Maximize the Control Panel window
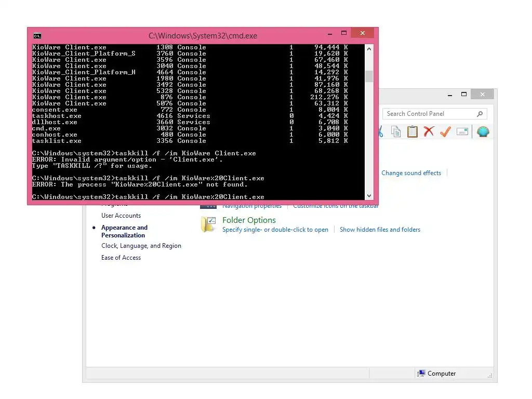The image size is (532, 399). pyautogui.click(x=464, y=95)
